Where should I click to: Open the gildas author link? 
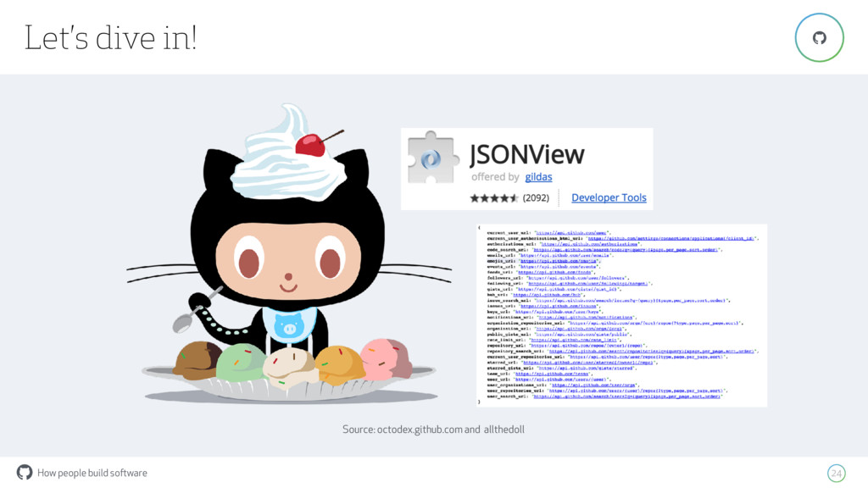(x=538, y=177)
